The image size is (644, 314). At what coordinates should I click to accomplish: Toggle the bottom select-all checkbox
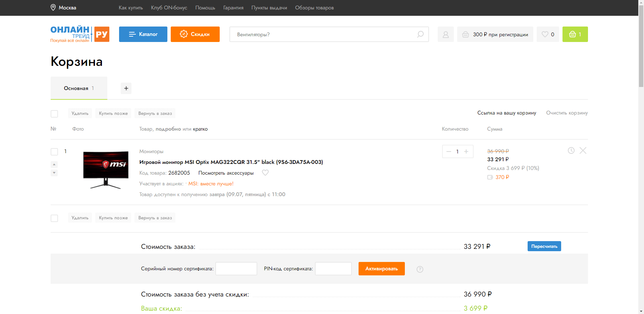[54, 218]
